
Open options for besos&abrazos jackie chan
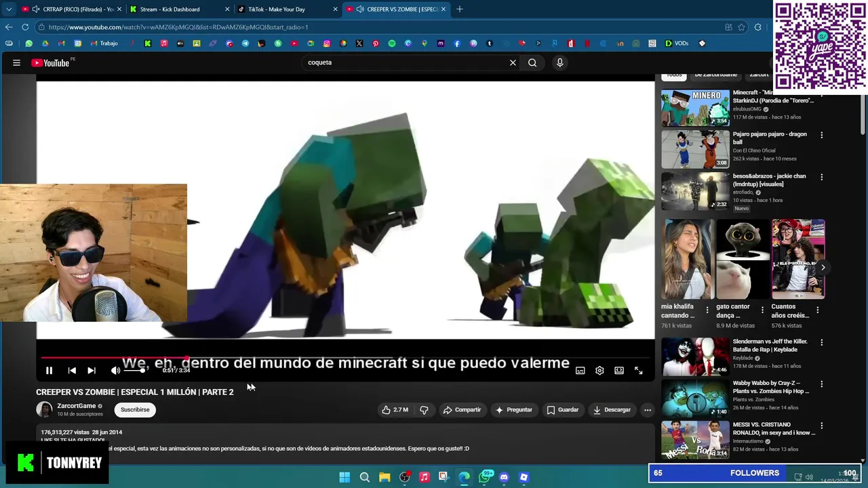(x=822, y=177)
